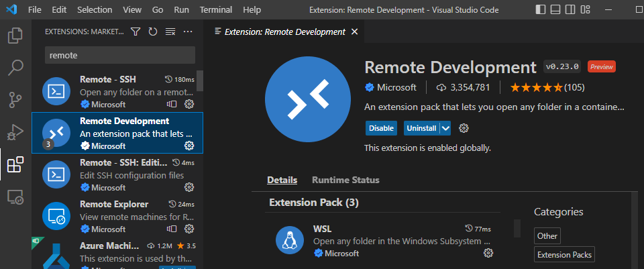Refresh the extensions list

pyautogui.click(x=153, y=32)
